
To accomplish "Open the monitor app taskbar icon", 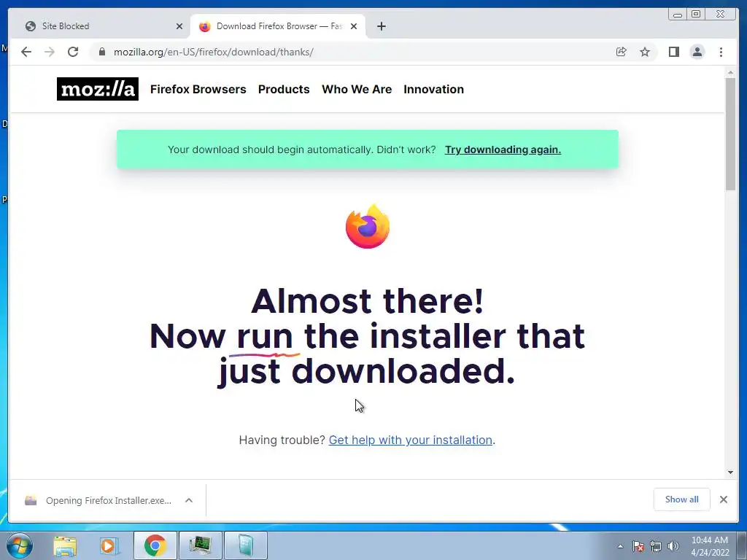I will [x=201, y=545].
